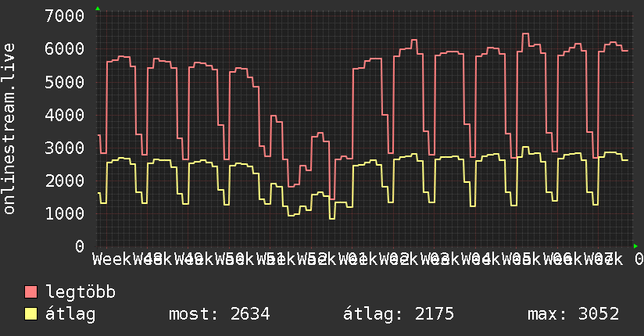Click the 'átlag: 2175' statistic
Viewport: 644px width, 336px height.
point(399,314)
